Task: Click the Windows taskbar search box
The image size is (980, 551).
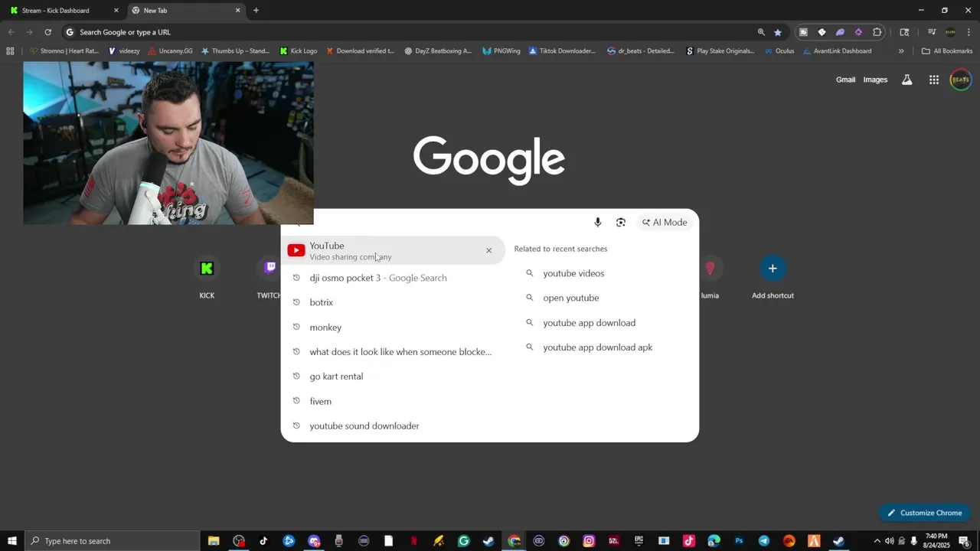Action: [112, 541]
